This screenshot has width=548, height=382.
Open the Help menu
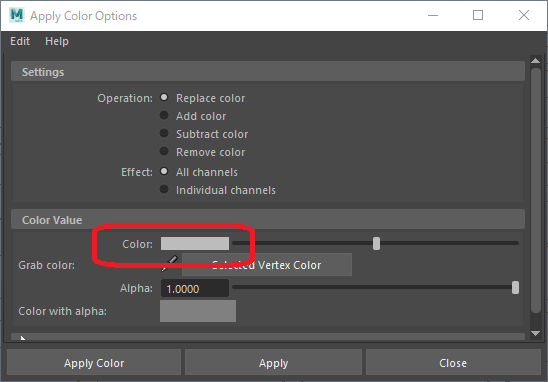[x=57, y=41]
